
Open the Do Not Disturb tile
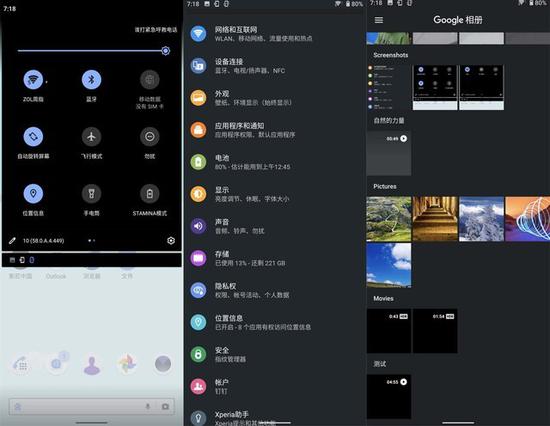tap(150, 137)
